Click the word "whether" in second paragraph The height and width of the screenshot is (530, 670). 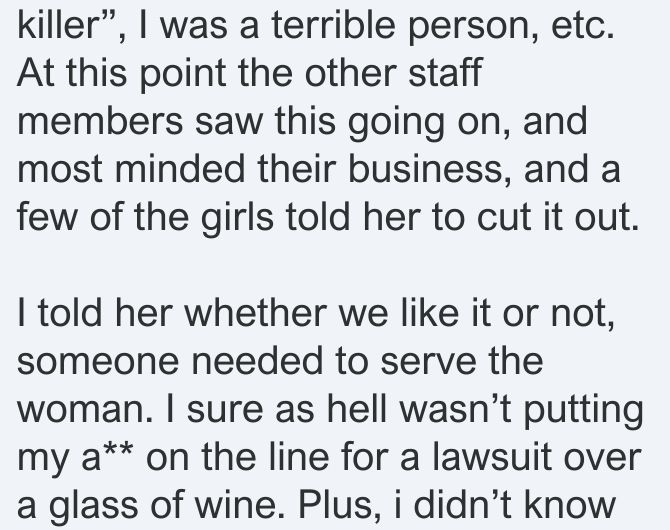click(255, 313)
